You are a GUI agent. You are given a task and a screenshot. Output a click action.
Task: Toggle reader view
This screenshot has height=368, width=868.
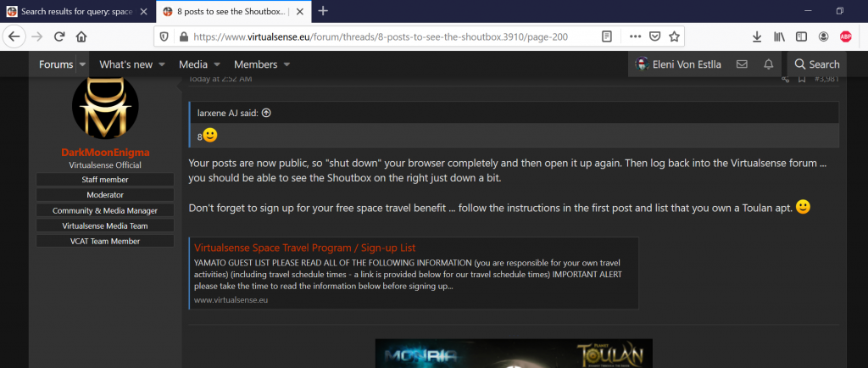coord(607,36)
